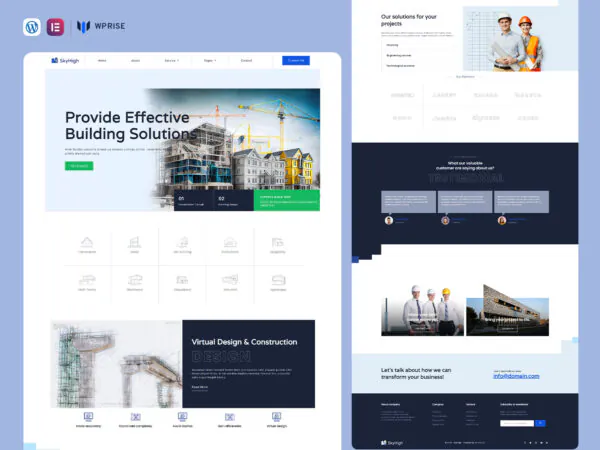
Task: Select the first house icon in the services grid
Action: coord(87,243)
